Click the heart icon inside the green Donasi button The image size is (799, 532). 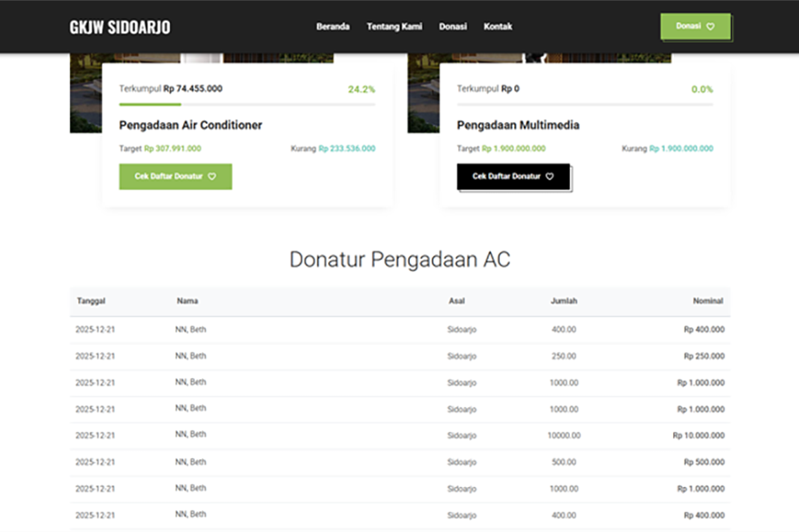click(710, 27)
